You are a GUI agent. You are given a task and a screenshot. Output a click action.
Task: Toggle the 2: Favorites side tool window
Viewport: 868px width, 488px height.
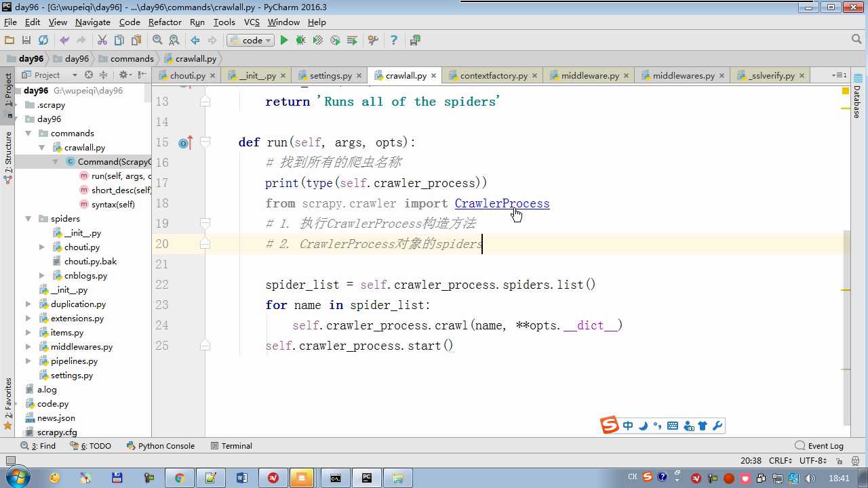(8, 403)
